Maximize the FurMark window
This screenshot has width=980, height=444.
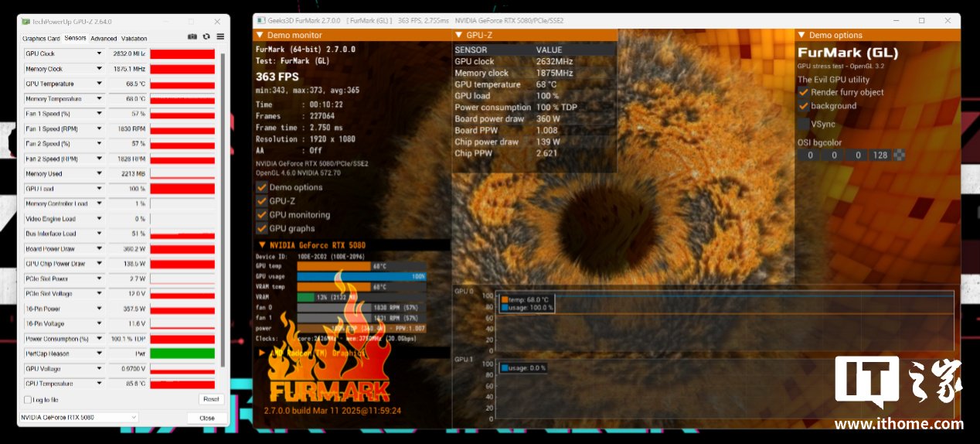coord(922,20)
